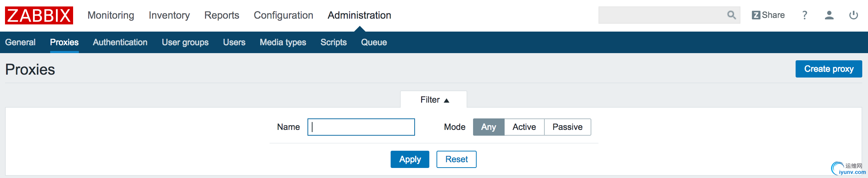Click the top search box
The width and height of the screenshot is (868, 178).
point(661,15)
